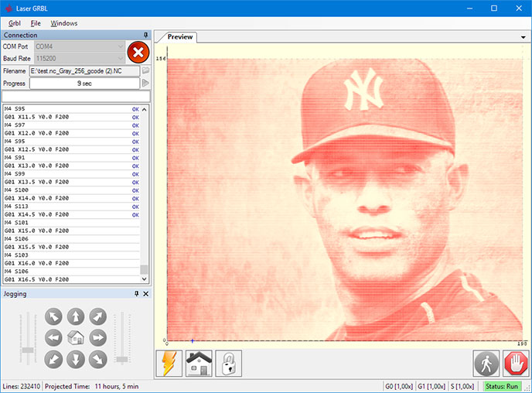Toggle the Jogging panel pin
532x393 pixels.
(137, 294)
